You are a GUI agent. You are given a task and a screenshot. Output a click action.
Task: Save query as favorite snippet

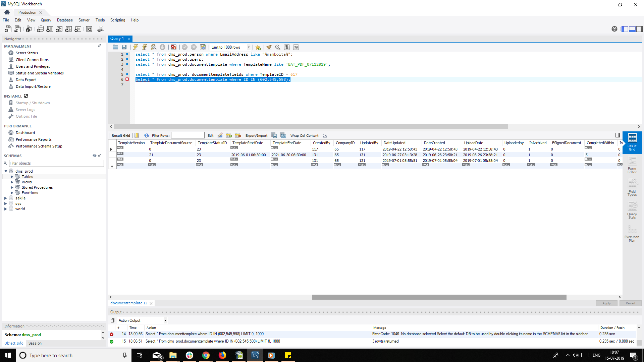coord(258,47)
